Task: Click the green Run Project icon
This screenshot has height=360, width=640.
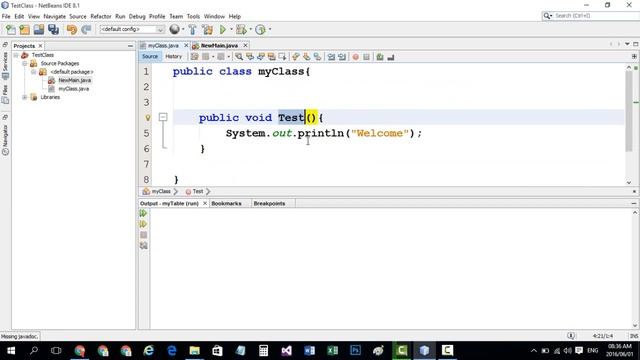Action: (x=223, y=29)
